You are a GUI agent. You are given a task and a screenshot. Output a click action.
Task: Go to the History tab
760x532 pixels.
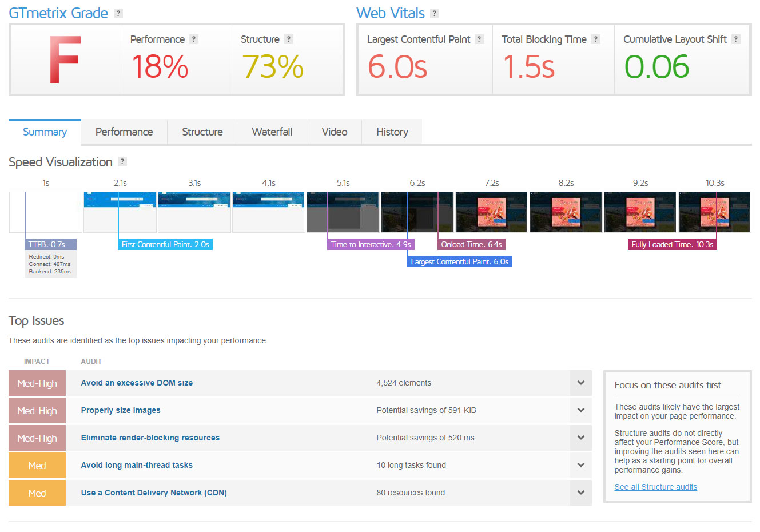(392, 132)
